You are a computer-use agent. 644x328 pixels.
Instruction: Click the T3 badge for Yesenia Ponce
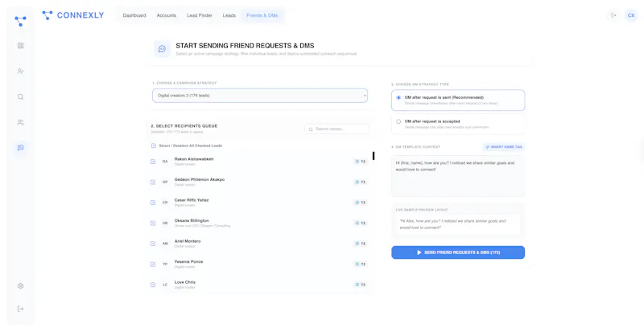point(360,264)
